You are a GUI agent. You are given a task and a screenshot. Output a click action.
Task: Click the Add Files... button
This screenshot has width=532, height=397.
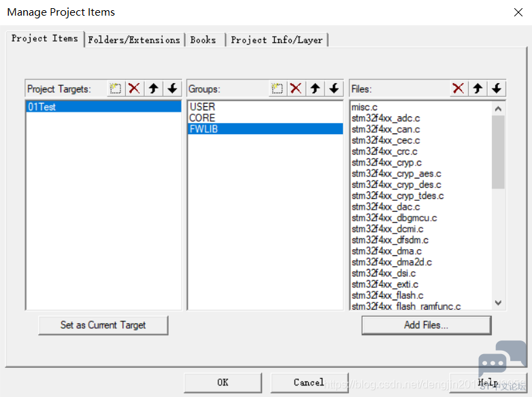pos(426,325)
